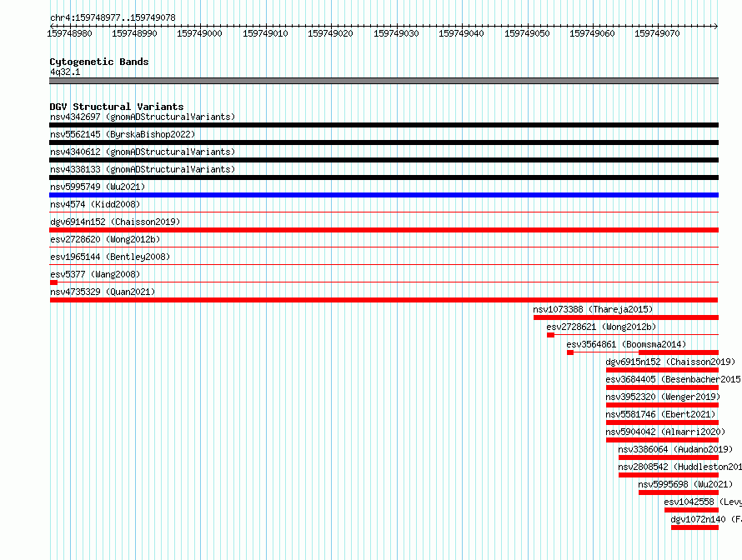
Task: Click dgv6914n152 (Chaisson2019) label
Action: pos(115,222)
